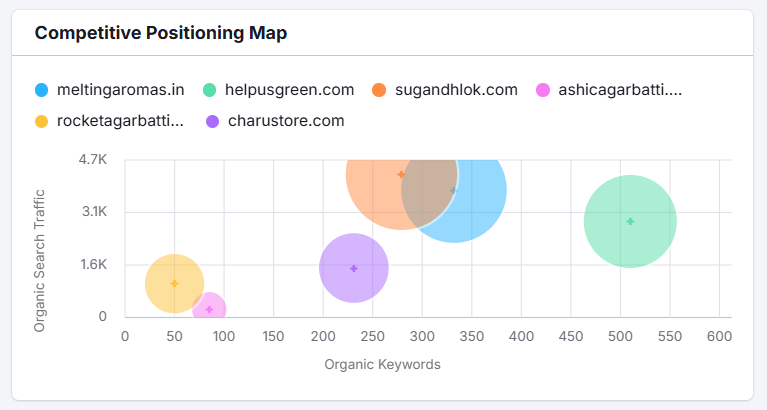The height and width of the screenshot is (410, 767).
Task: Toggle the sugandhlok.com legend dot
Action: click(379, 90)
